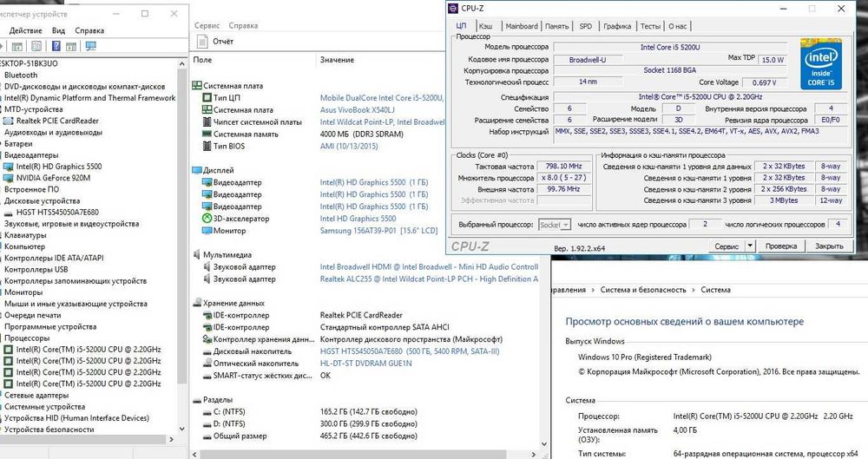Open the Socket processor selection combo box
Screen dimensions: 868x459
point(554,225)
